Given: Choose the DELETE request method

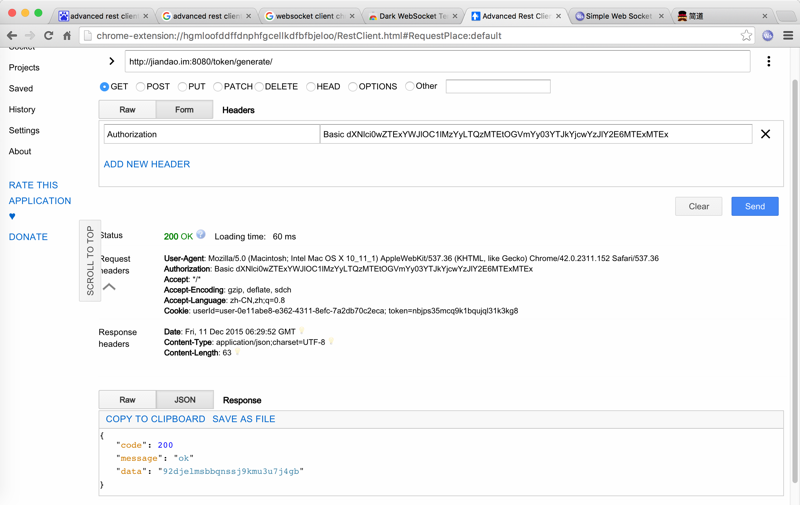Looking at the screenshot, I should (x=259, y=87).
